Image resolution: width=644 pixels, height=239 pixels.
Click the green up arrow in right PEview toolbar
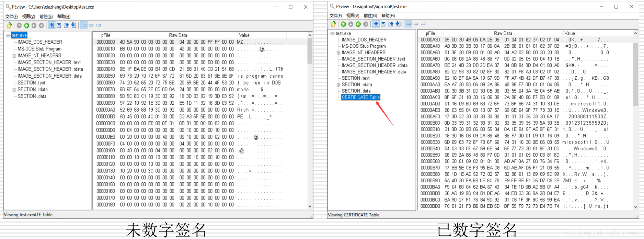click(343, 24)
